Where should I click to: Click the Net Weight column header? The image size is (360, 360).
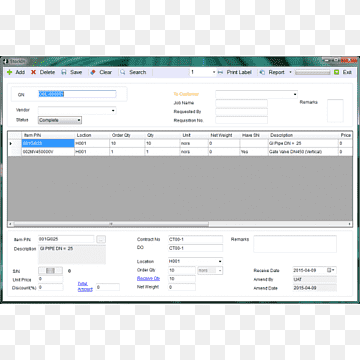tap(224, 135)
